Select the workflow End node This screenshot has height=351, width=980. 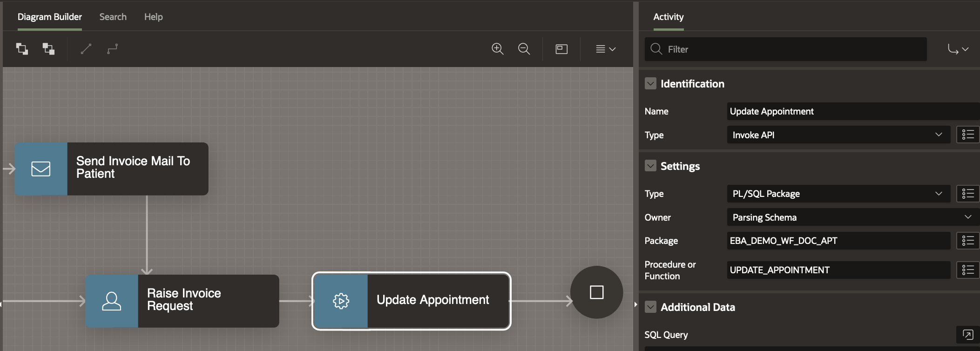pyautogui.click(x=597, y=292)
